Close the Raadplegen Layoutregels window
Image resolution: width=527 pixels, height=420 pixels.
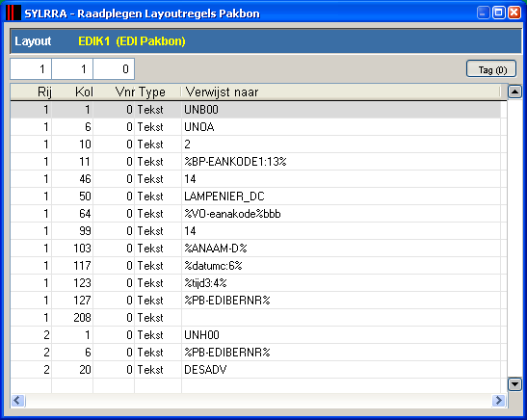(x=514, y=13)
